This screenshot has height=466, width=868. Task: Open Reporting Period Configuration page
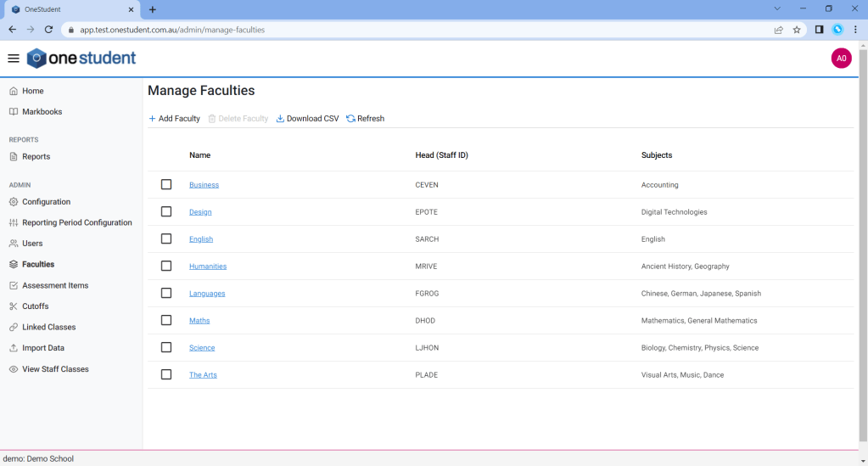pyautogui.click(x=76, y=222)
